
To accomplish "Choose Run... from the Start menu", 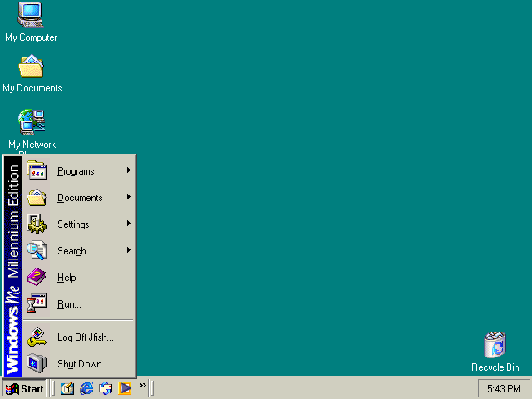I will pyautogui.click(x=79, y=303).
